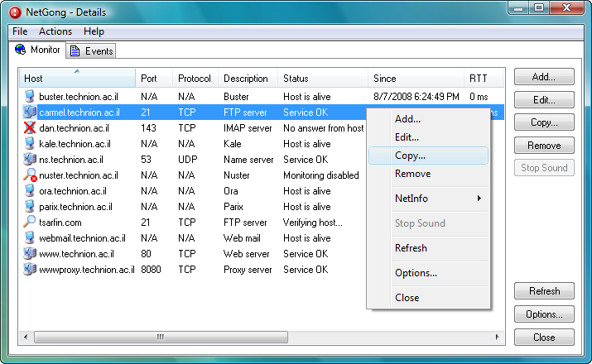The width and height of the screenshot is (592, 364).
Task: Click the carmel.technion.ac.il service icon
Action: tap(30, 112)
